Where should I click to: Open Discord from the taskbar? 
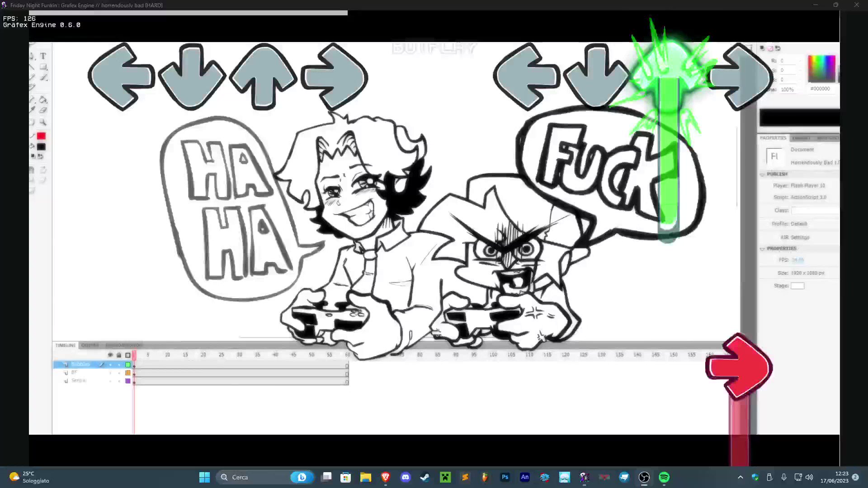[x=406, y=477]
